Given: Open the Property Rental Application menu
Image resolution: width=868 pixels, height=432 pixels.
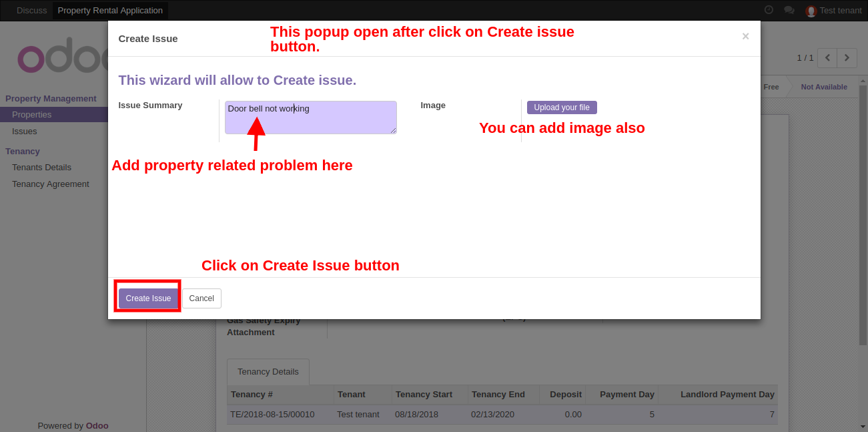Looking at the screenshot, I should tap(110, 10).
